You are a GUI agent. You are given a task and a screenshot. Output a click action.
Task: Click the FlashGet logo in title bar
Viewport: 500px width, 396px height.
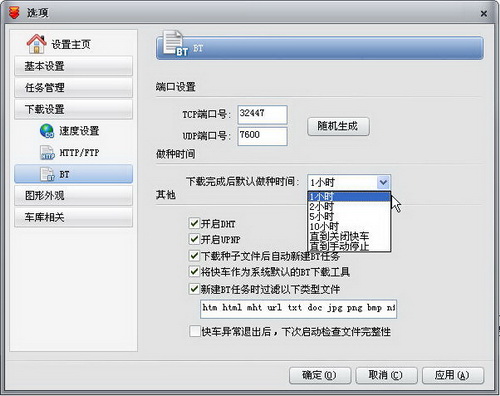click(x=14, y=12)
